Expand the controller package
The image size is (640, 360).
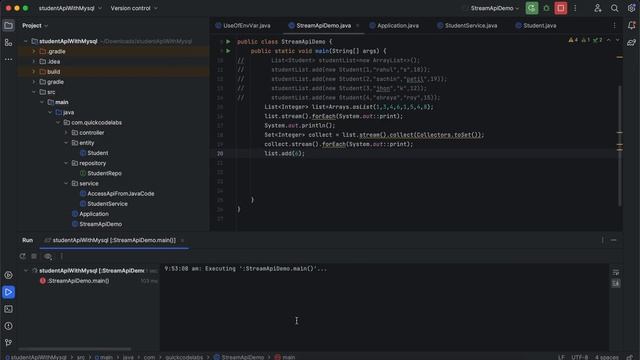[x=66, y=133]
